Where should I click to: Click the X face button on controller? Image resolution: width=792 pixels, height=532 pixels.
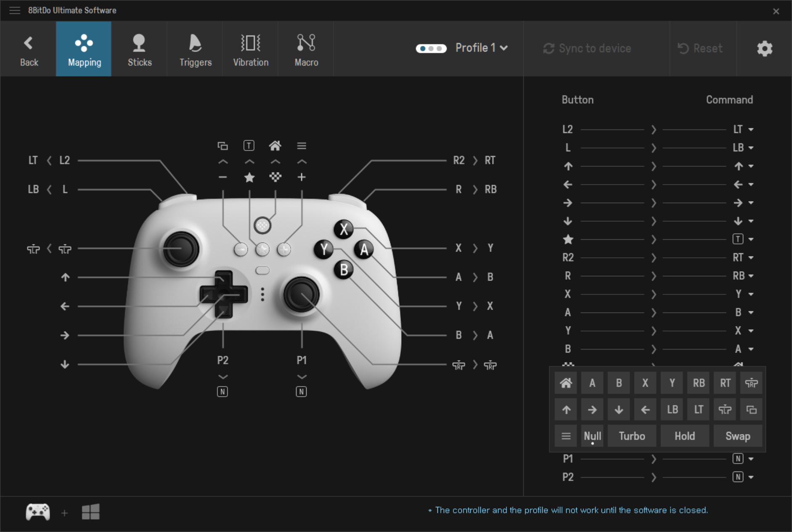coord(344,230)
